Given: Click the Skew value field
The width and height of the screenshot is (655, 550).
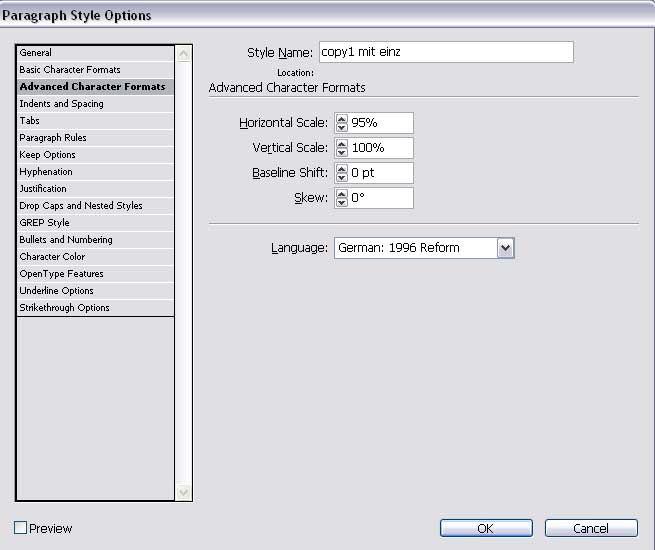Looking at the screenshot, I should 381,198.
